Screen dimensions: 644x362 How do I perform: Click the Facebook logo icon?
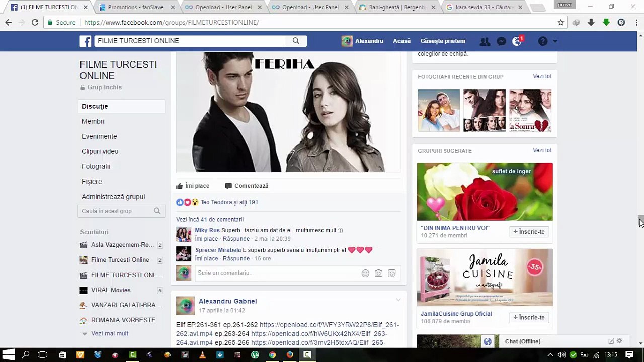[x=86, y=41]
